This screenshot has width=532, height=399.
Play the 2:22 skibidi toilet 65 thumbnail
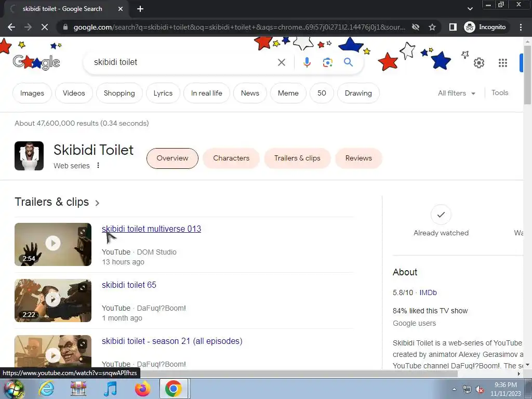click(53, 300)
